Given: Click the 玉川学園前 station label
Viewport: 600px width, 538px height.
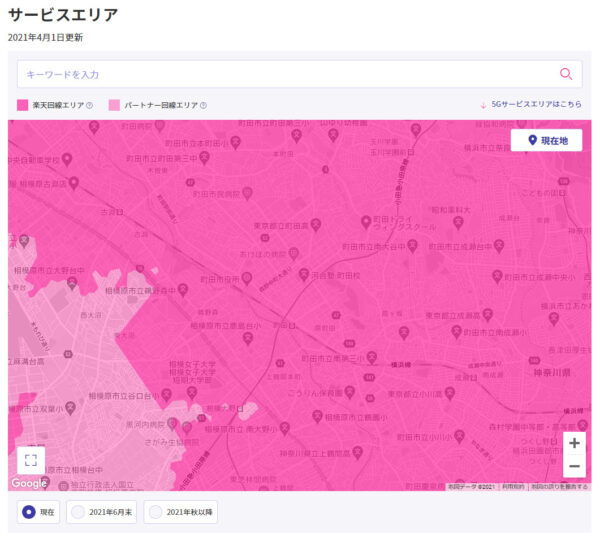Looking at the screenshot, I should pos(392,152).
